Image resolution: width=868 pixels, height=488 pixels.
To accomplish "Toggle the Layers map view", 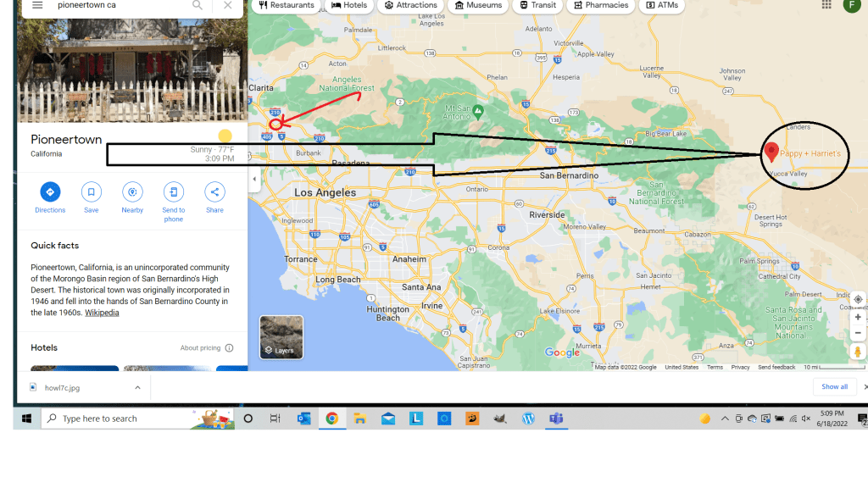I will [281, 337].
